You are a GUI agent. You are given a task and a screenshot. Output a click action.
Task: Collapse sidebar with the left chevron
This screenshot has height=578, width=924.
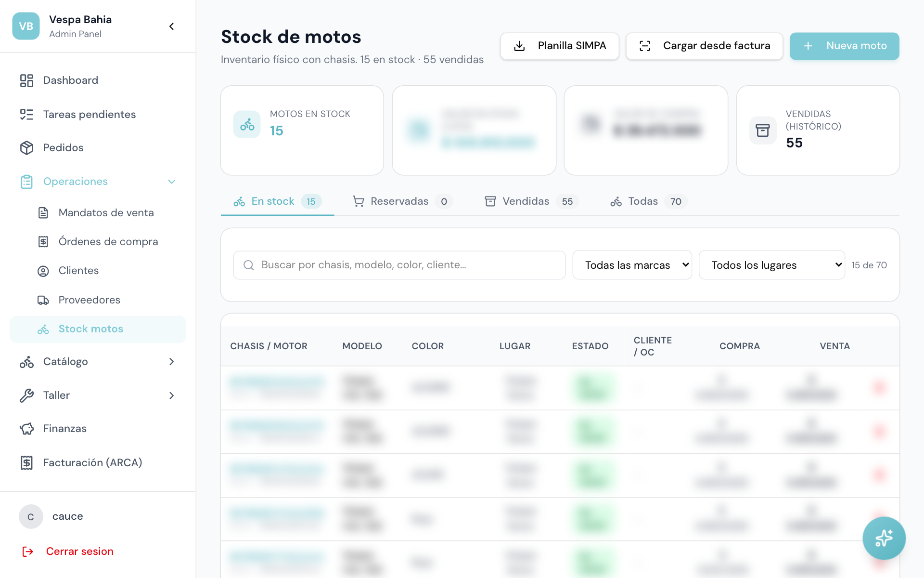tap(171, 26)
